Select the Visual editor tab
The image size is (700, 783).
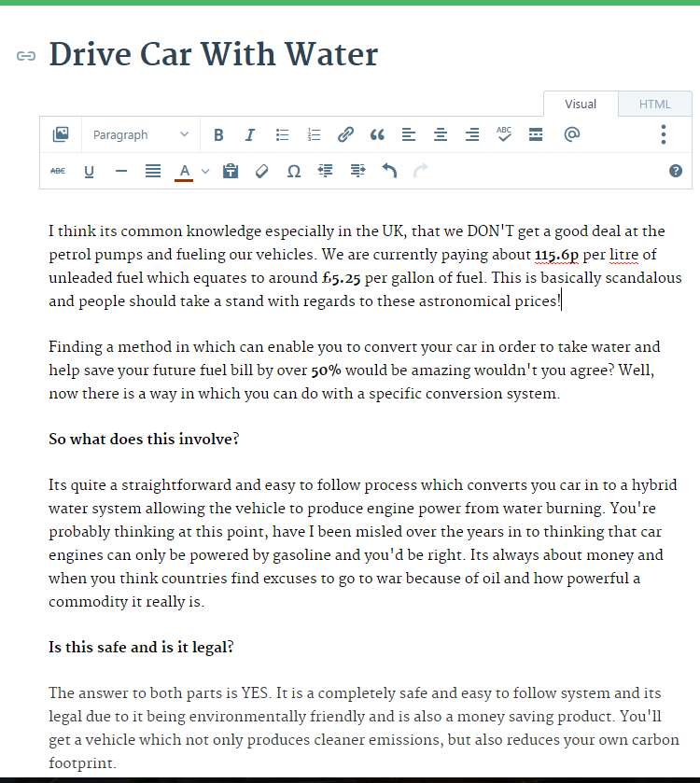(581, 104)
